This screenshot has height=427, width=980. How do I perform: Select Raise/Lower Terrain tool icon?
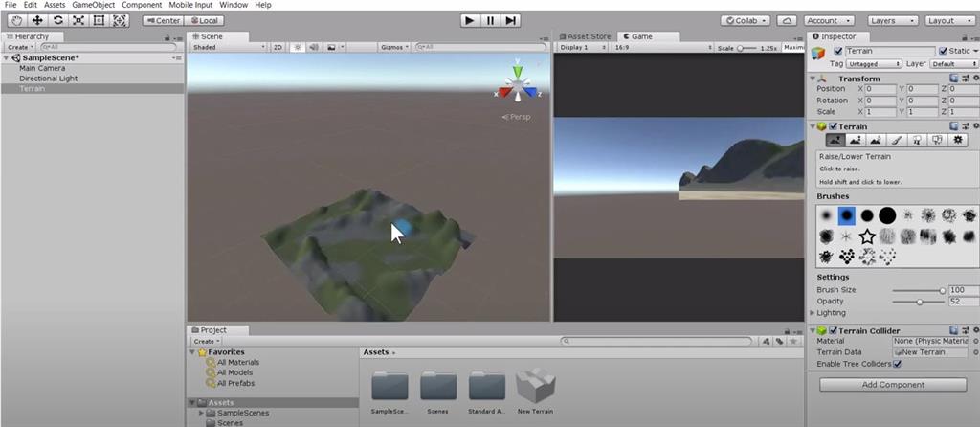(835, 140)
